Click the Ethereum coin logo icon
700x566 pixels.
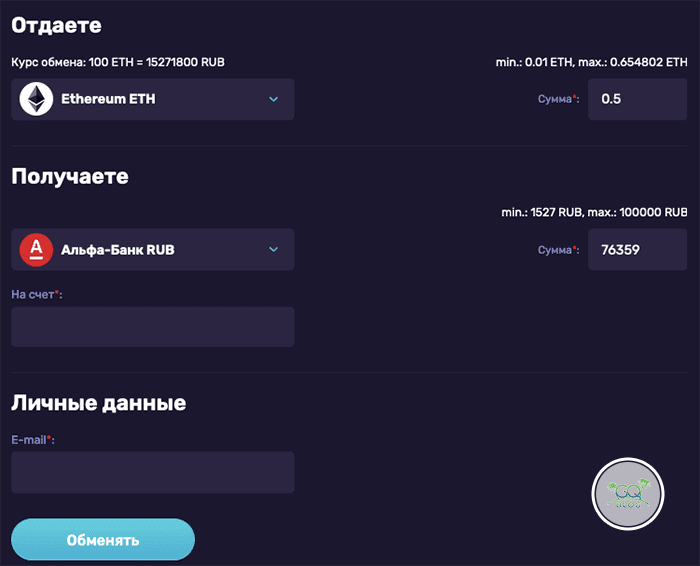(x=36, y=99)
